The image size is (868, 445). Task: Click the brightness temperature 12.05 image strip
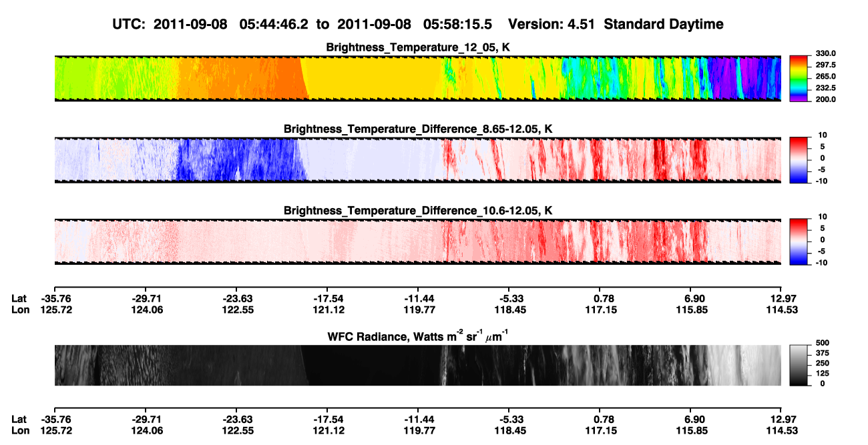click(418, 79)
